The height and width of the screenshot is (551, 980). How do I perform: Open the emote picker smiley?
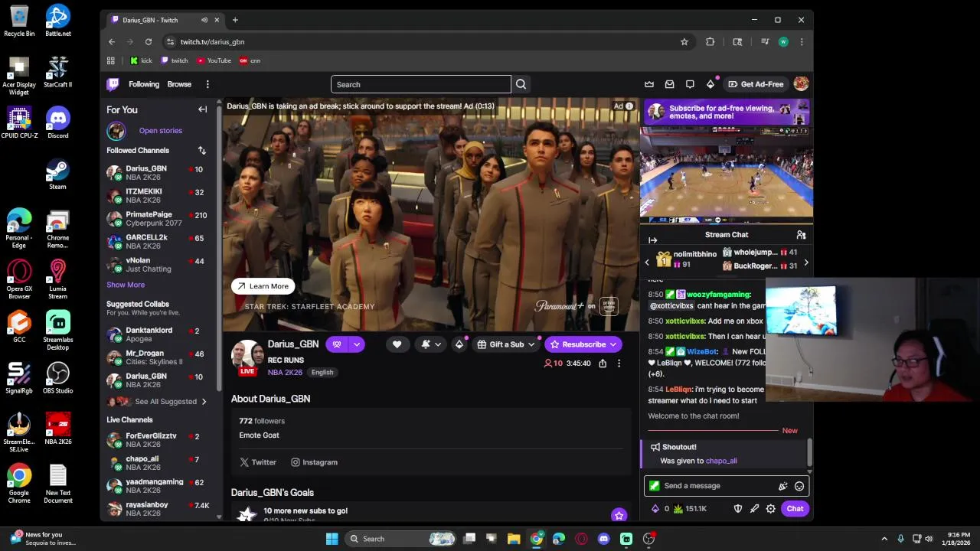(x=799, y=486)
